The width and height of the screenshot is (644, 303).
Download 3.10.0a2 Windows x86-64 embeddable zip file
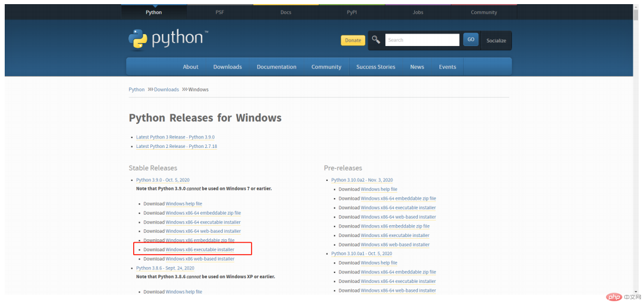(398, 199)
